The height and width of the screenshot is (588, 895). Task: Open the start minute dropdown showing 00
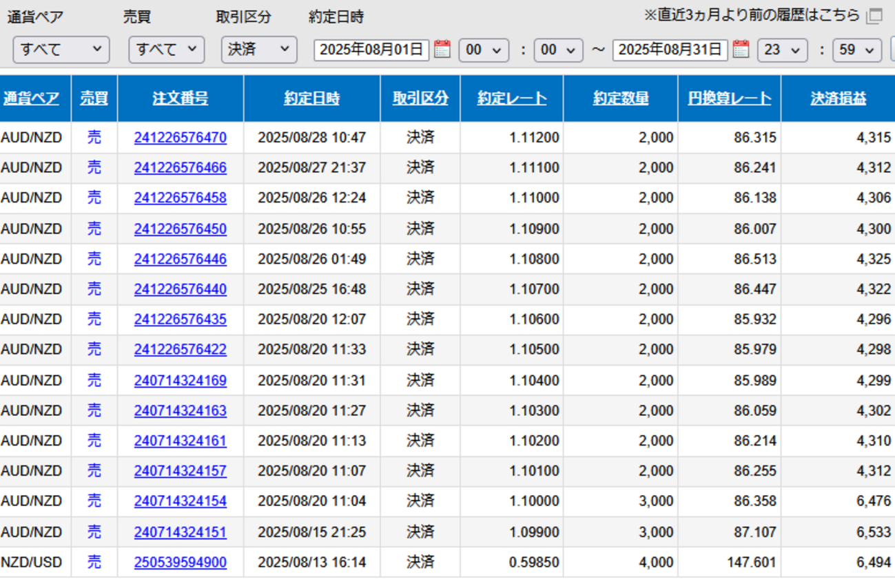pos(558,50)
